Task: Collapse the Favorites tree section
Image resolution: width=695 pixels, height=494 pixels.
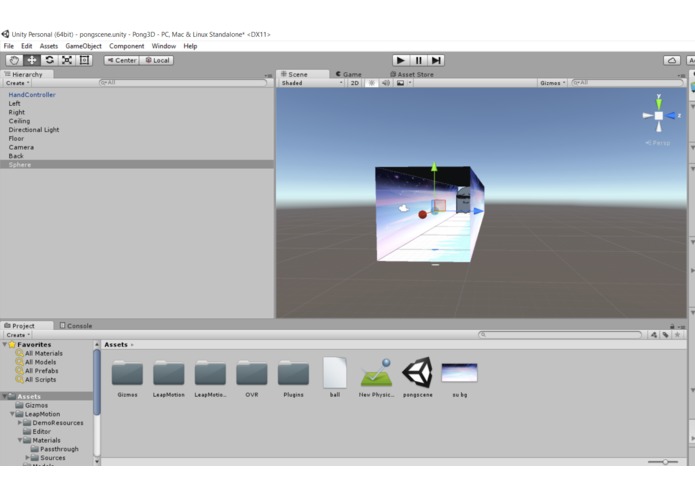Action: coord(5,344)
